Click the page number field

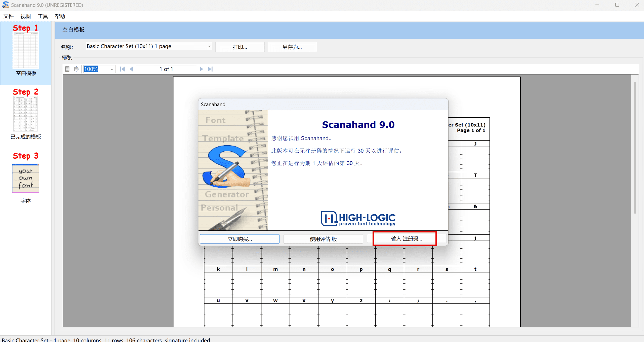166,69
